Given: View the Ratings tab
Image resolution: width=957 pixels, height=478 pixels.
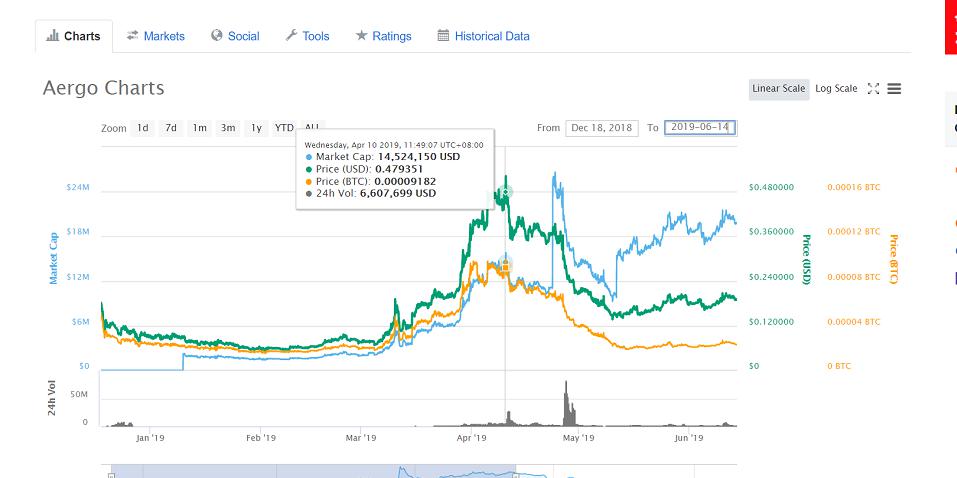Looking at the screenshot, I should [x=383, y=36].
